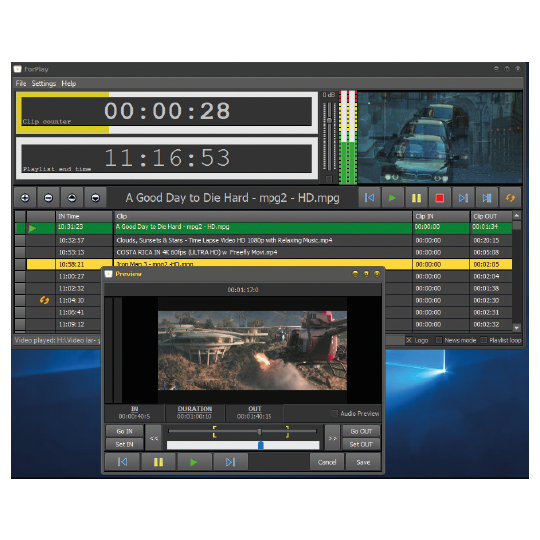Play the clip in the Preview window
This screenshot has height=540, width=540.
click(194, 462)
